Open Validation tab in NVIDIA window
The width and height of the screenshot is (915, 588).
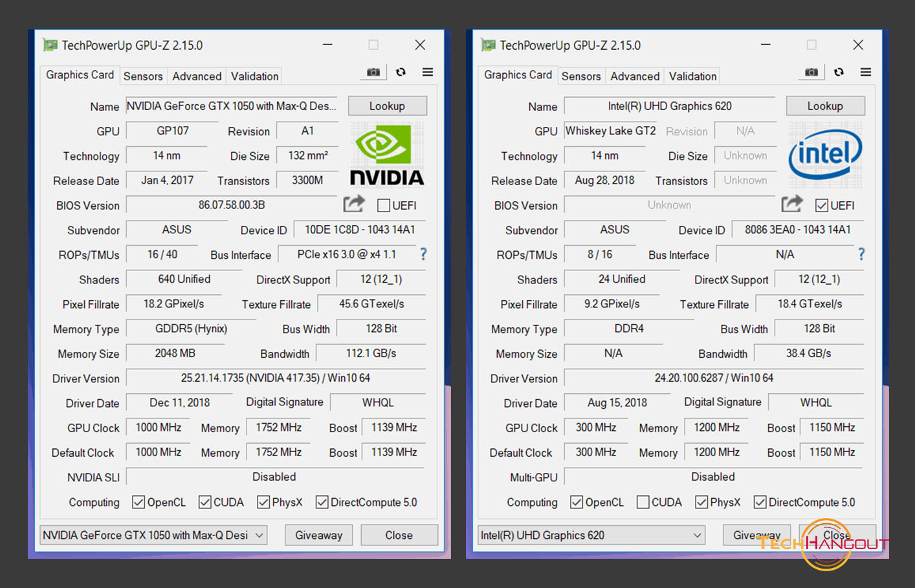254,76
